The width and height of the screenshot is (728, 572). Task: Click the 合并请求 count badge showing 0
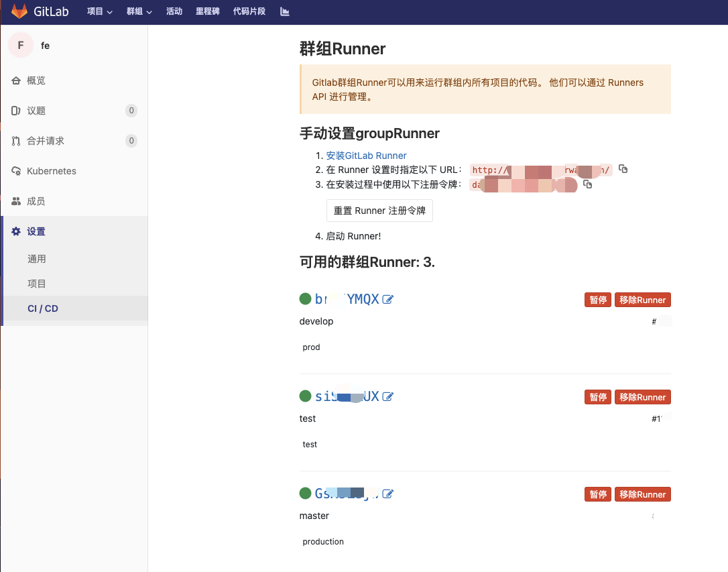(131, 141)
